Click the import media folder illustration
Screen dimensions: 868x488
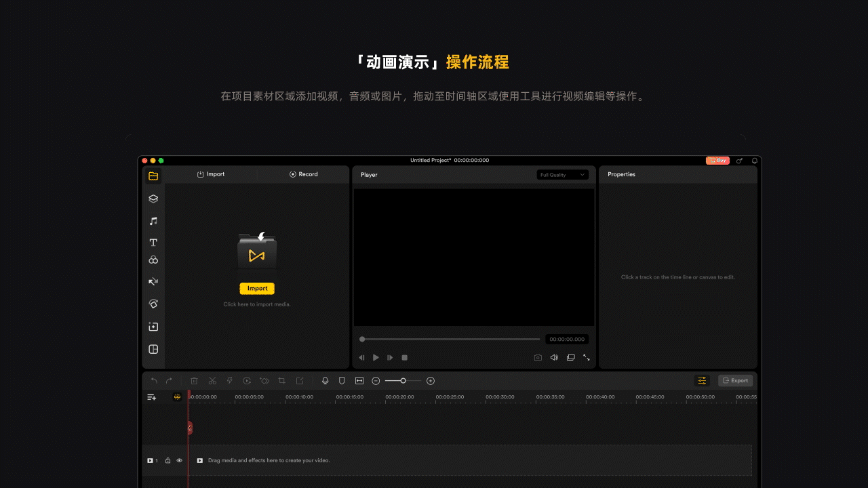tap(257, 251)
